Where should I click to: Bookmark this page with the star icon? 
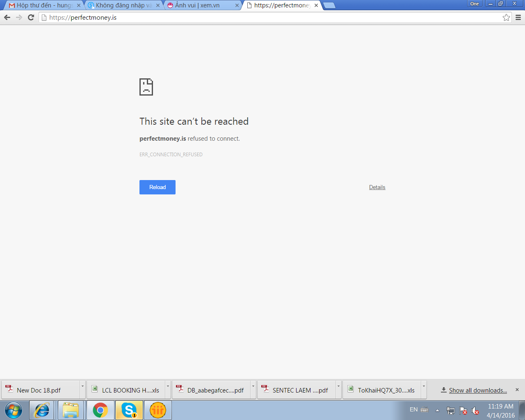tap(507, 17)
